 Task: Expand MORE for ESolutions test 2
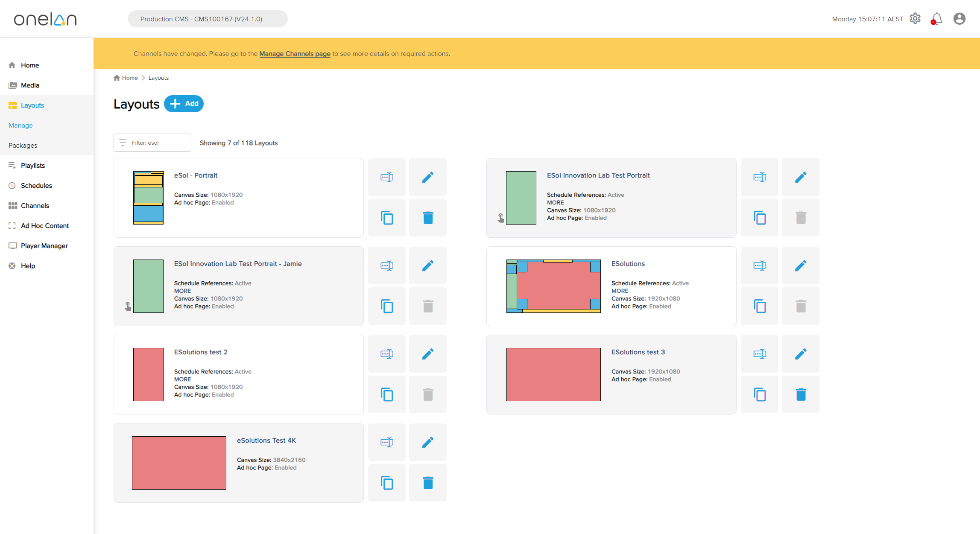click(x=182, y=379)
